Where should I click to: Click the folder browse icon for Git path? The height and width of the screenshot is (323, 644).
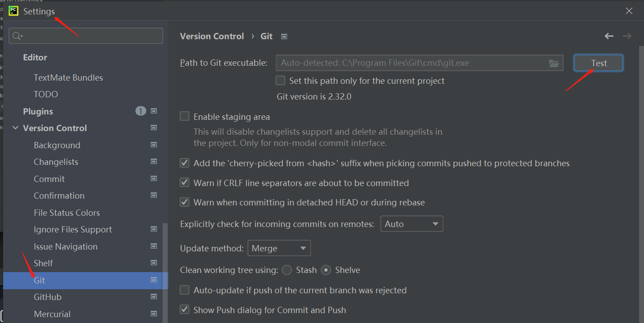tap(554, 64)
